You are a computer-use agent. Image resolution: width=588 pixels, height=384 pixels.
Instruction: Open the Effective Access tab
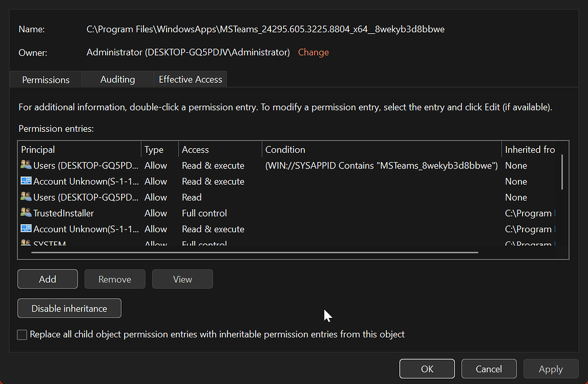click(190, 79)
